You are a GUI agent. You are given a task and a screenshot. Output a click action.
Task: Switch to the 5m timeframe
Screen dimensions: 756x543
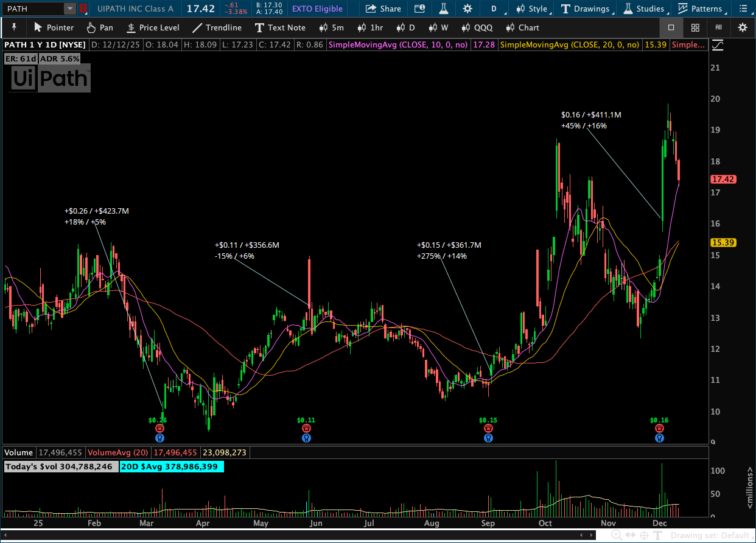pos(331,27)
